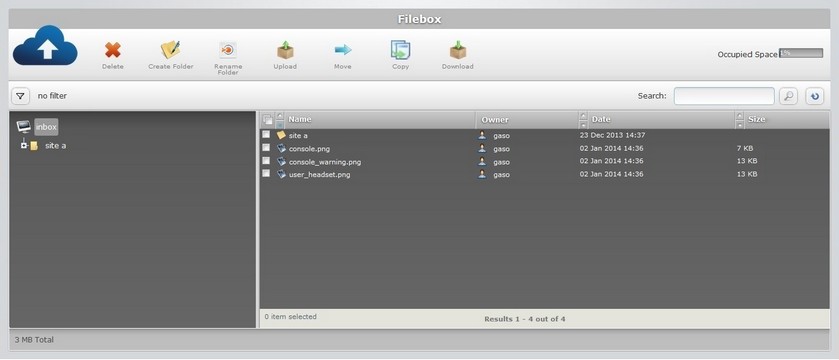The width and height of the screenshot is (839, 360).
Task: Click the owner icon in console_warning.png row
Action: 482,161
